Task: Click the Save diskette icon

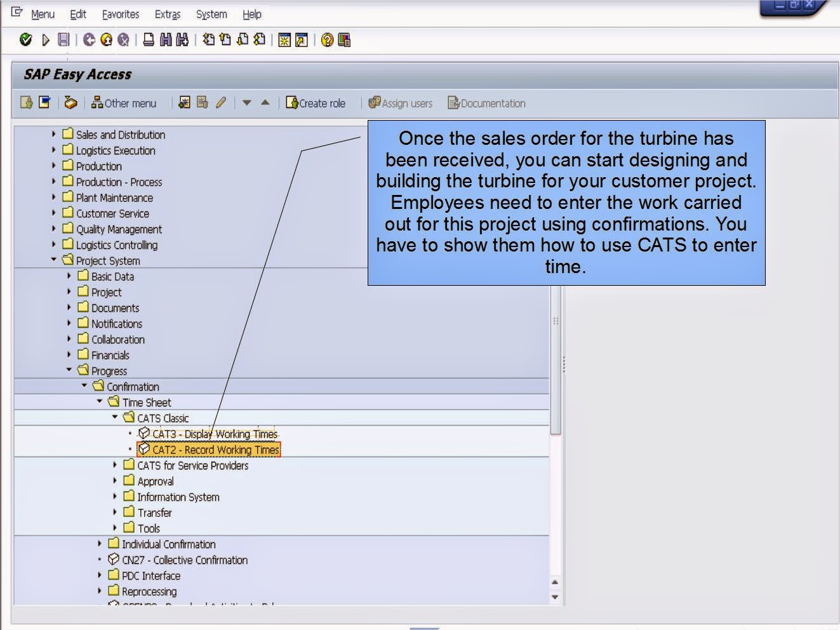Action: pyautogui.click(x=63, y=40)
